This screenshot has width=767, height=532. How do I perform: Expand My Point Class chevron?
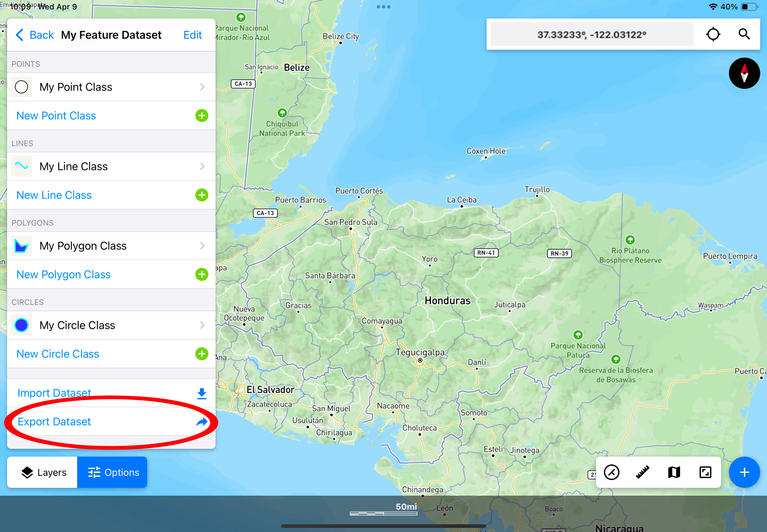(x=202, y=87)
